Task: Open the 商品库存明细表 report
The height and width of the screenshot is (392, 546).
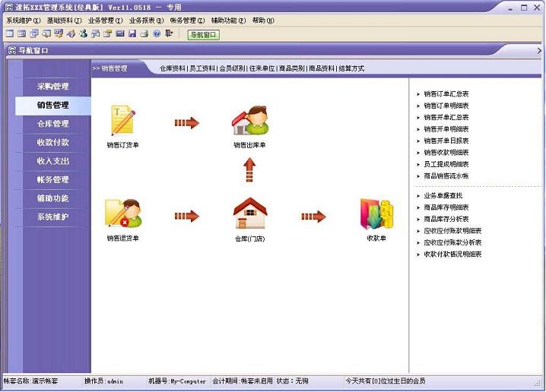Action: [446, 207]
